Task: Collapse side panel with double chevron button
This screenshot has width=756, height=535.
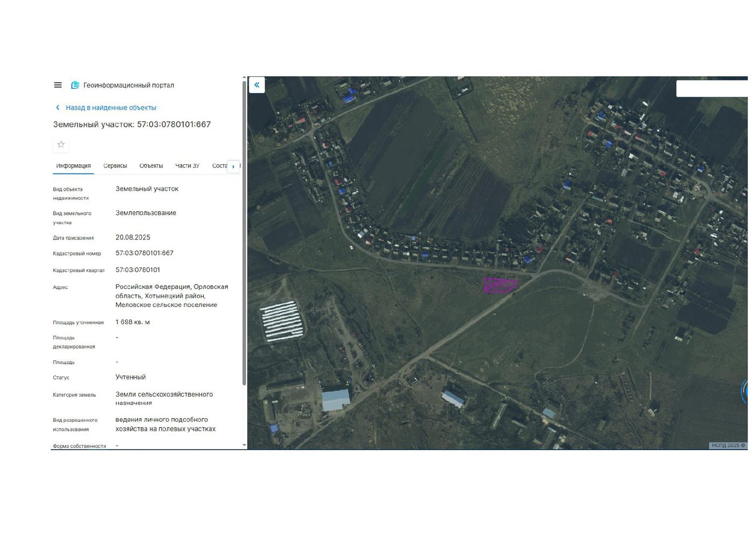Action: tap(256, 85)
